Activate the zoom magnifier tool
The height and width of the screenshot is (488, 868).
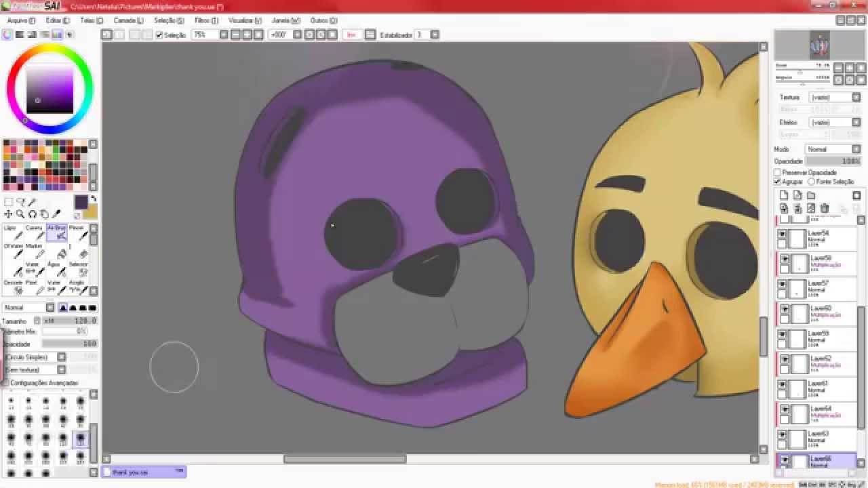click(x=20, y=214)
